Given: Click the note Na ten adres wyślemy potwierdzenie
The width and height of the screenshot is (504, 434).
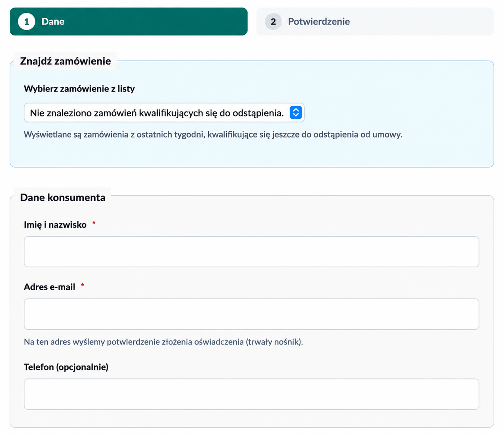Looking at the screenshot, I should 163,342.
